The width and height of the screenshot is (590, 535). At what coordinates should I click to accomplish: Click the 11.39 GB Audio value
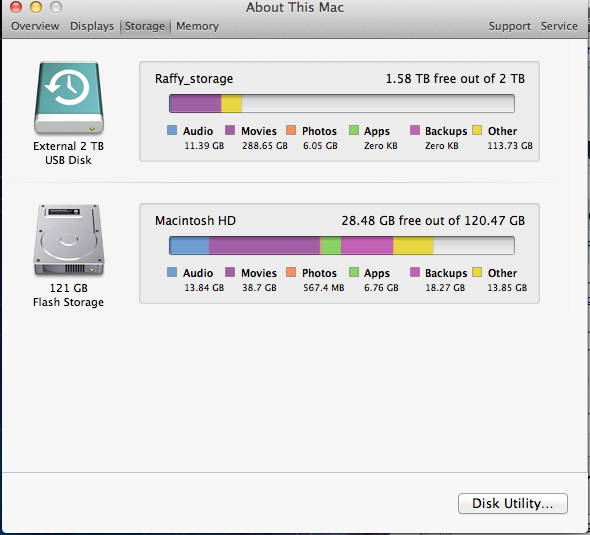click(x=204, y=146)
